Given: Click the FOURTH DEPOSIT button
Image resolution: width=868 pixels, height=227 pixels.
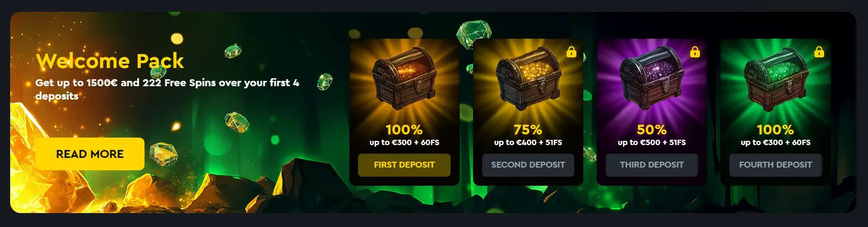Looking at the screenshot, I should pyautogui.click(x=775, y=165).
